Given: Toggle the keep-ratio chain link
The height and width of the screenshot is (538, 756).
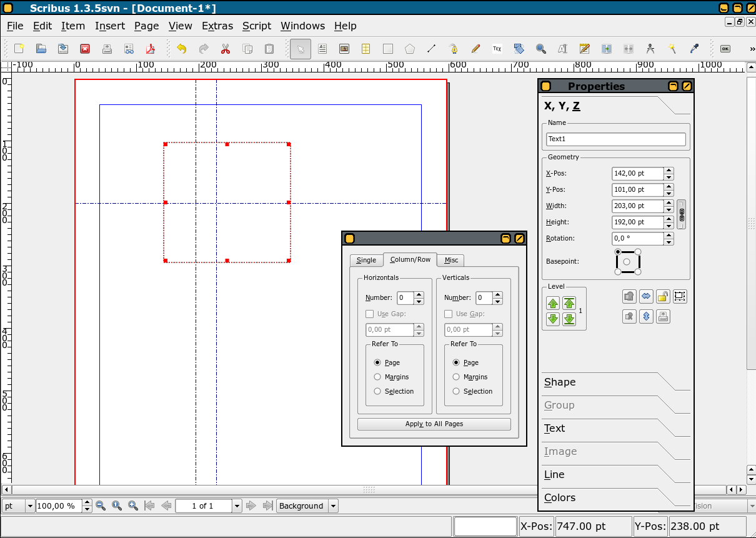Looking at the screenshot, I should pyautogui.click(x=682, y=214).
